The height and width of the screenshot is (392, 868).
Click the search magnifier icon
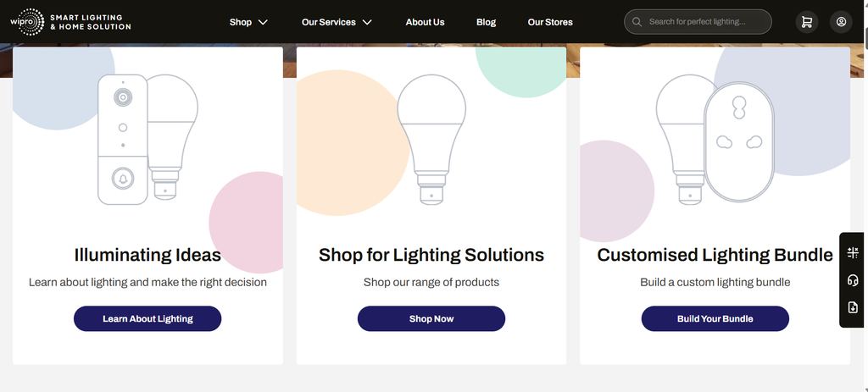pos(637,22)
